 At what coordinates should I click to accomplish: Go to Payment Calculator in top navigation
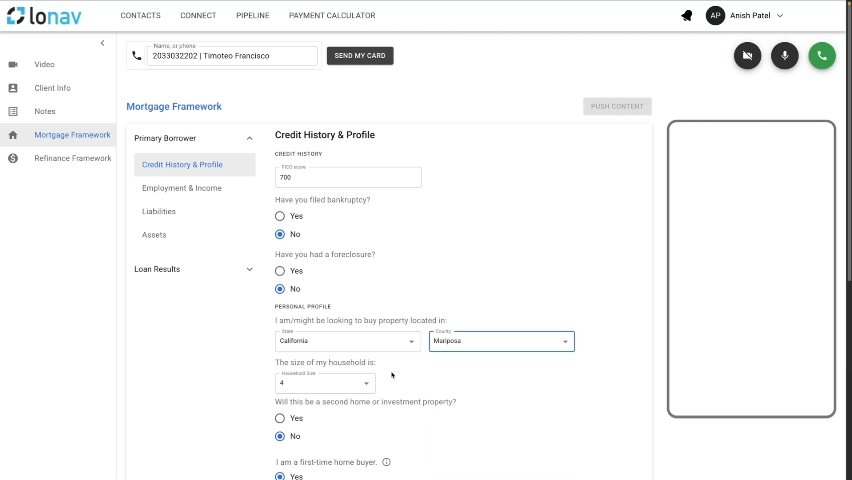(x=332, y=16)
